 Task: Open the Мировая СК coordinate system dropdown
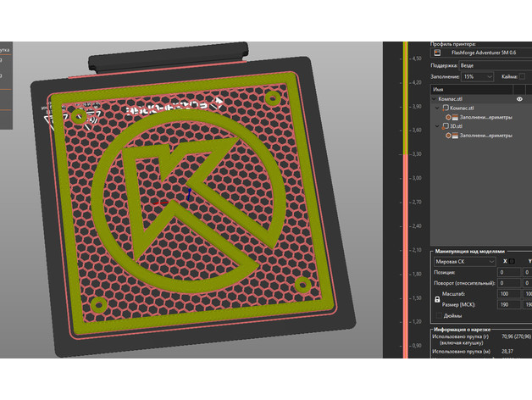(464, 261)
